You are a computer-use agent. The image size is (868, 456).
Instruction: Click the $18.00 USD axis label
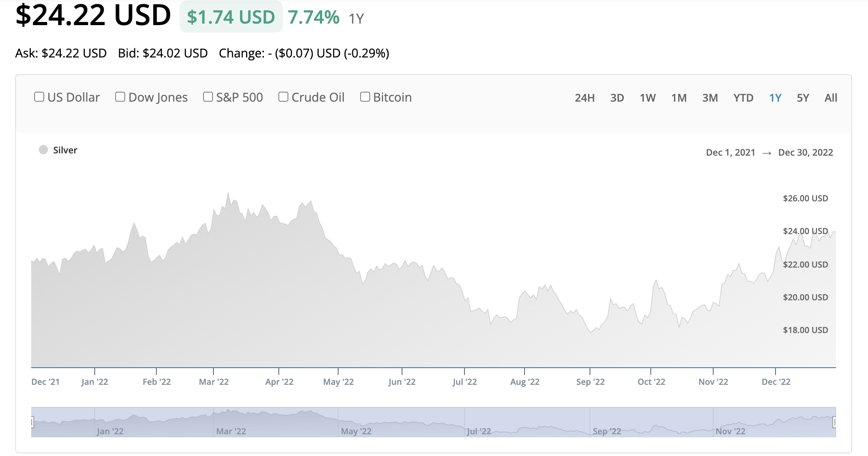pos(805,330)
